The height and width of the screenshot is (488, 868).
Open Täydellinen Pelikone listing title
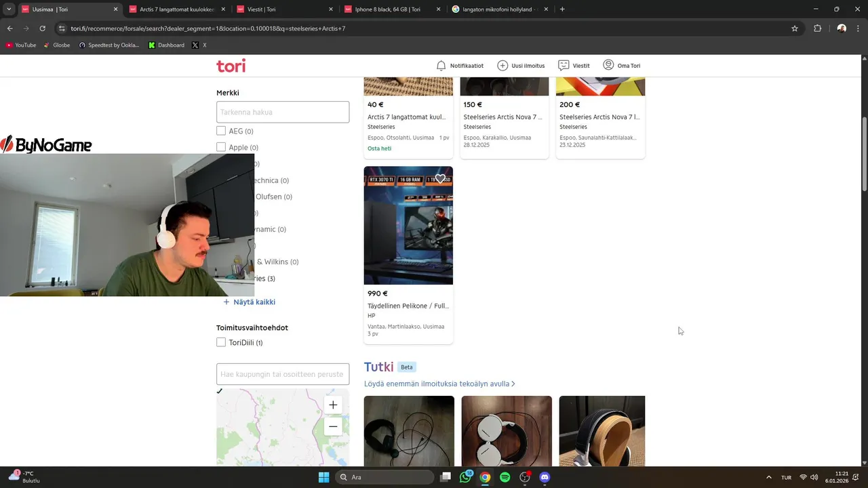pyautogui.click(x=408, y=306)
